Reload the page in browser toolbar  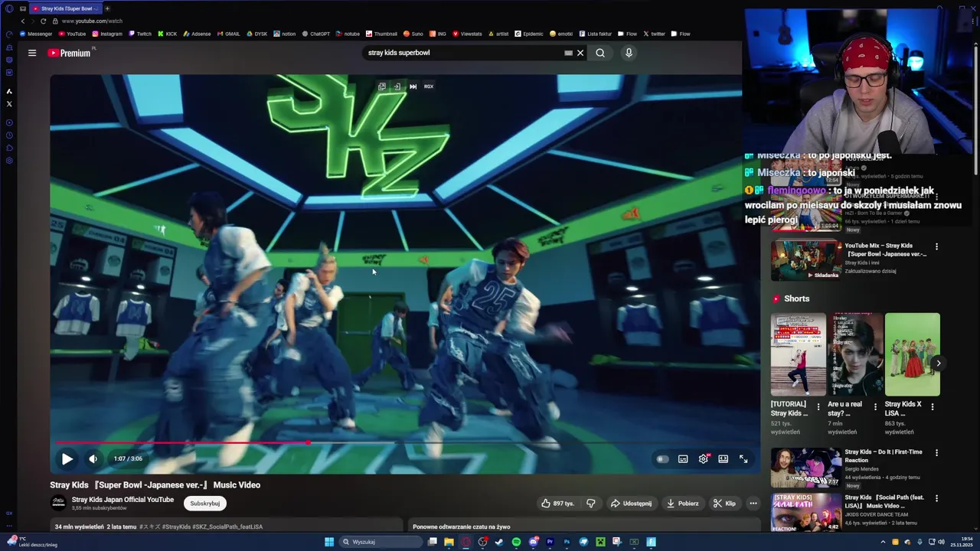[x=44, y=21]
